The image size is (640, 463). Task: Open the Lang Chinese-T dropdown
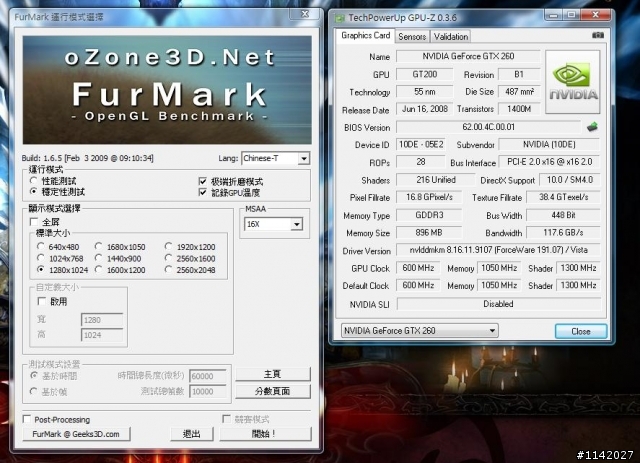(276, 158)
